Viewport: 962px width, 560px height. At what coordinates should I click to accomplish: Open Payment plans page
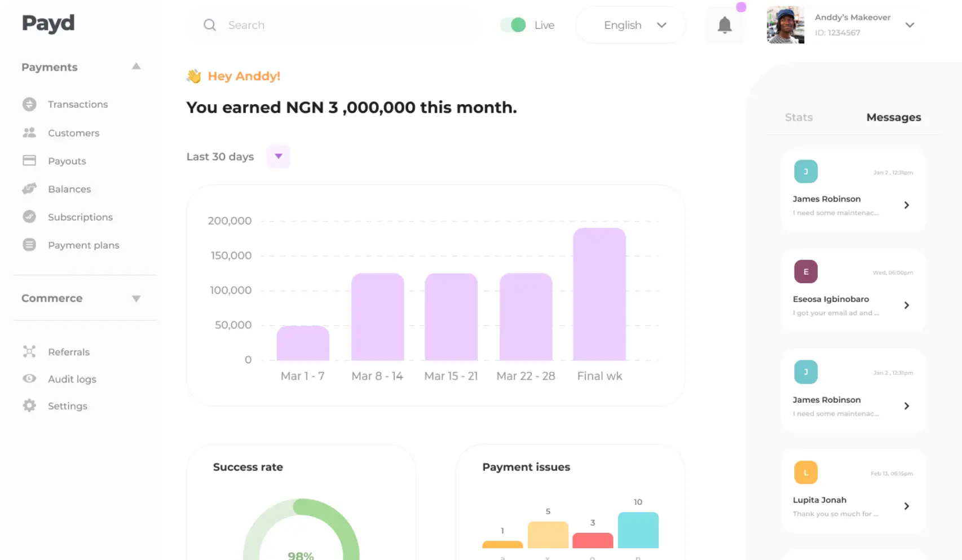83,245
